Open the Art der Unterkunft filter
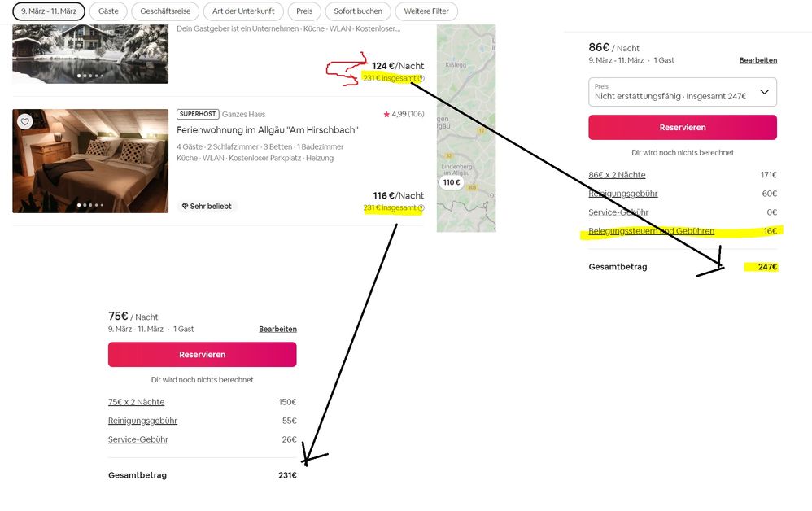 (243, 11)
